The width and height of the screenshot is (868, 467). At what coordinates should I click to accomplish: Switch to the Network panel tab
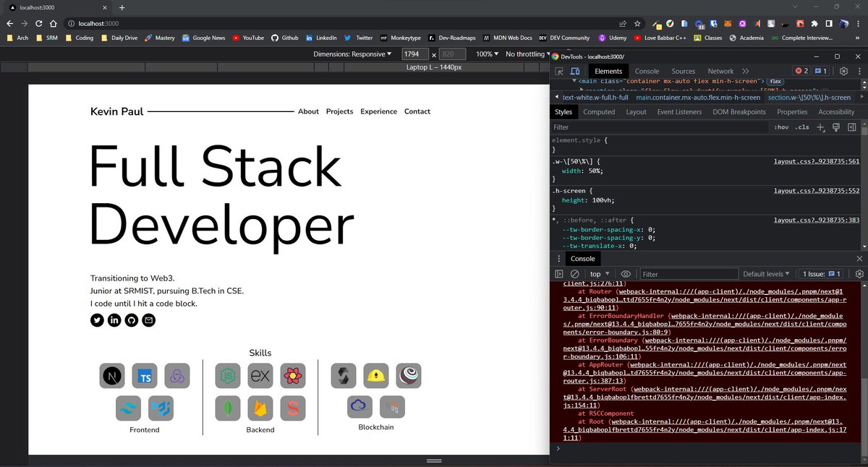720,71
